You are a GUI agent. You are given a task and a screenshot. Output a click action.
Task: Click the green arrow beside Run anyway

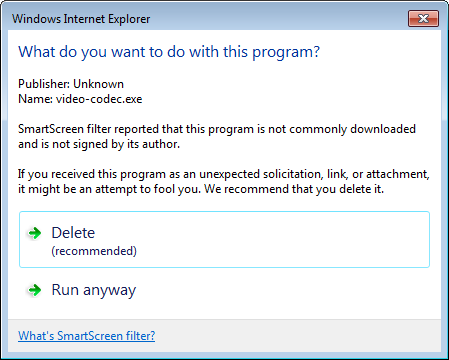tap(35, 290)
